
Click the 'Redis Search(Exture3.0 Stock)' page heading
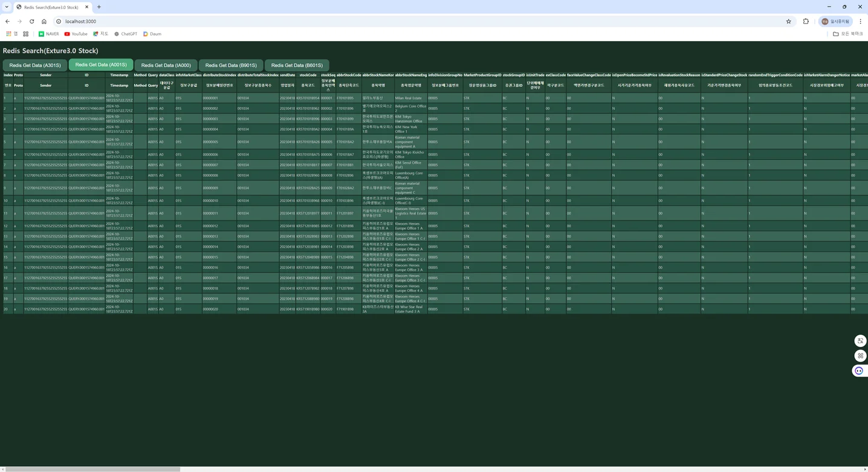[x=50, y=51]
